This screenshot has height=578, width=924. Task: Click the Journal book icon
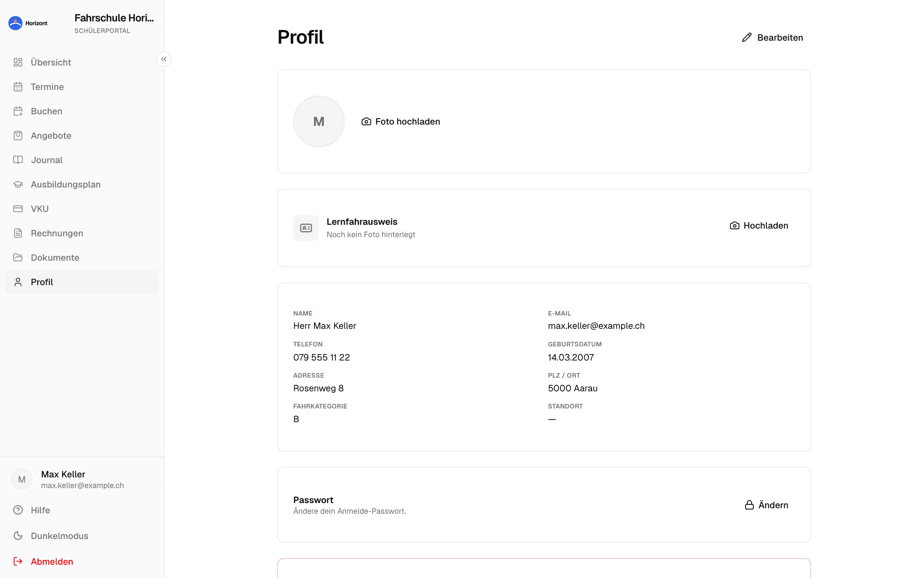tap(18, 160)
